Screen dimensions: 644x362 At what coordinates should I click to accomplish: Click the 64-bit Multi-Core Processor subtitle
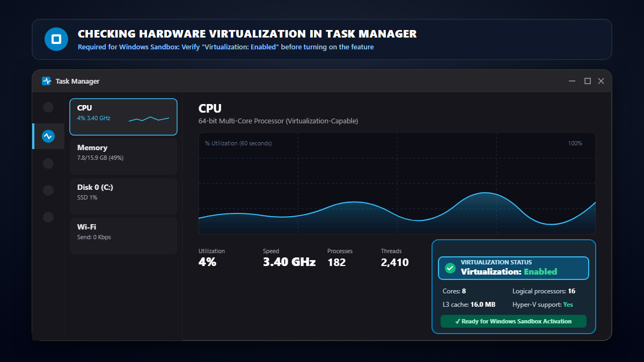pyautogui.click(x=278, y=121)
